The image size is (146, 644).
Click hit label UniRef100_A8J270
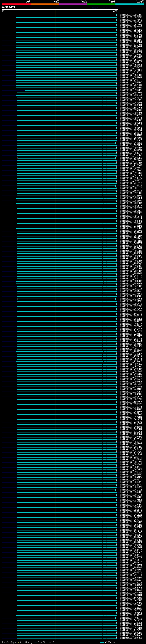(131, 352)
